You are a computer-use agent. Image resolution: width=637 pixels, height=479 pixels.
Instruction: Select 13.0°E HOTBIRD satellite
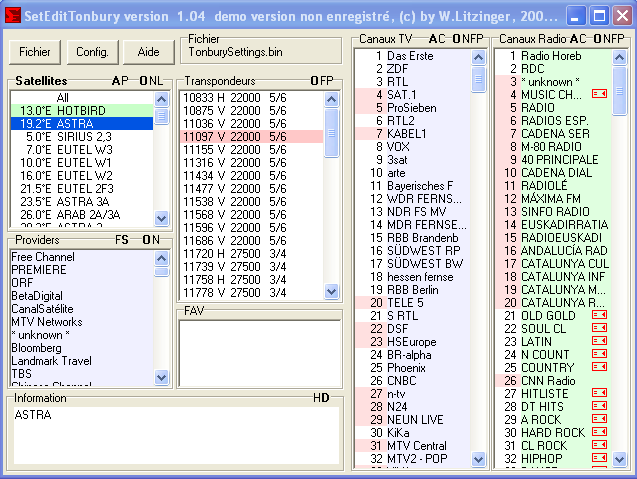click(82, 111)
